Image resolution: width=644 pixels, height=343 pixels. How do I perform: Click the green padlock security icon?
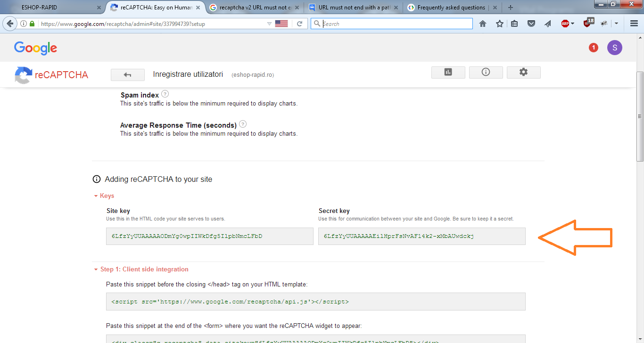point(32,24)
